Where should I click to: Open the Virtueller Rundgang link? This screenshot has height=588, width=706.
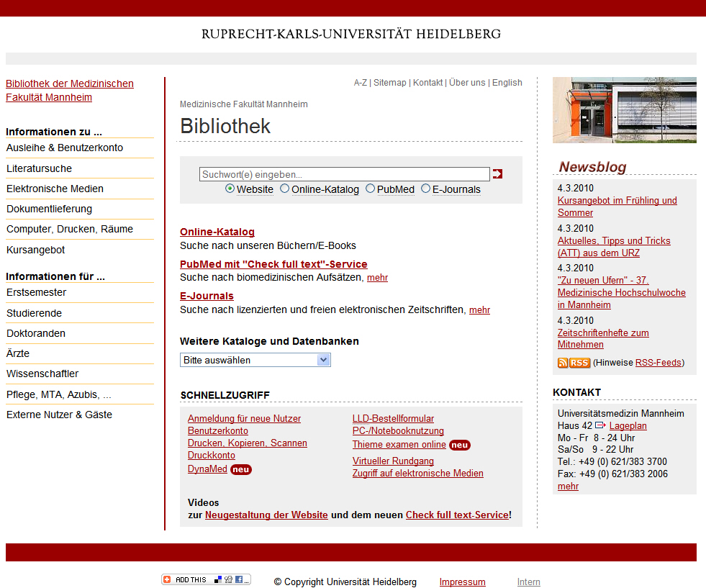coord(393,461)
